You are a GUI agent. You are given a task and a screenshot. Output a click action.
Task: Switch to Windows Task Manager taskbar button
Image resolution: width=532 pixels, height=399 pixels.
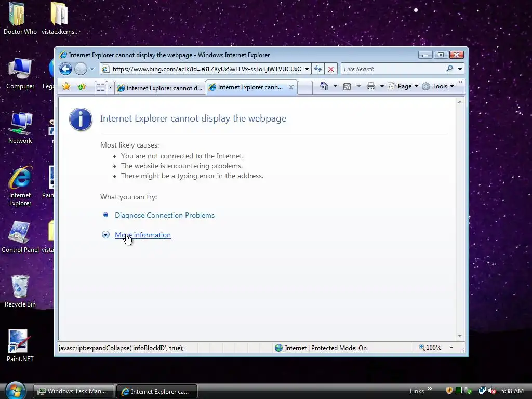74,391
